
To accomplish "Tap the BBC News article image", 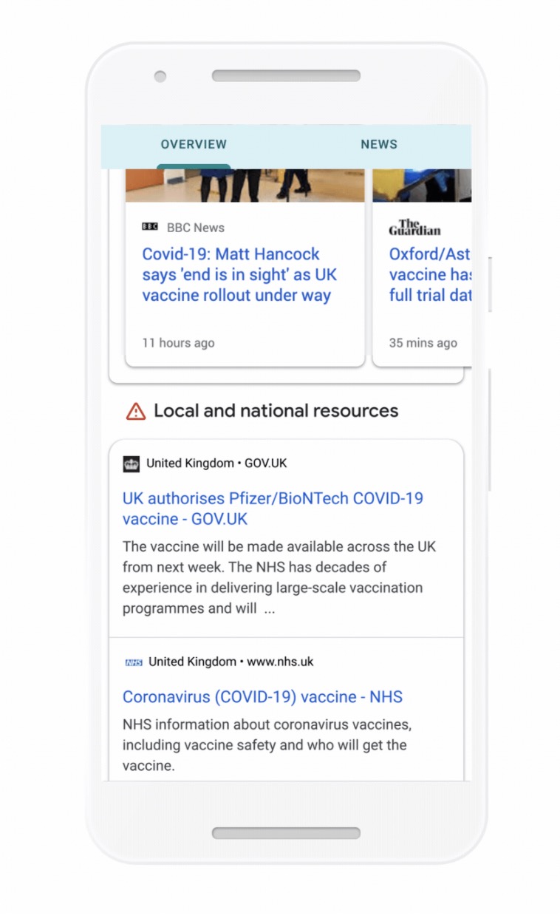I will pos(245,186).
